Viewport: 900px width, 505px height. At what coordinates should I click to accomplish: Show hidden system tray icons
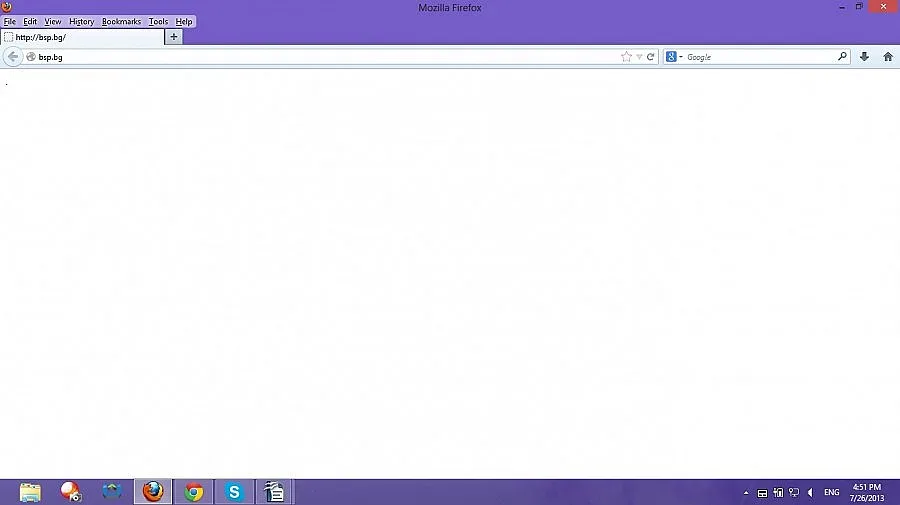coord(745,493)
